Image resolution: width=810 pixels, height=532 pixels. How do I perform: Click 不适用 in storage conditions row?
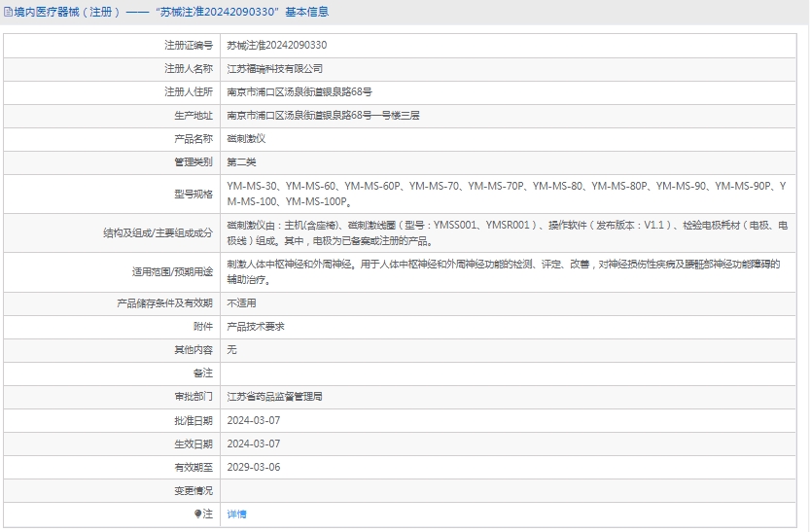[241, 303]
